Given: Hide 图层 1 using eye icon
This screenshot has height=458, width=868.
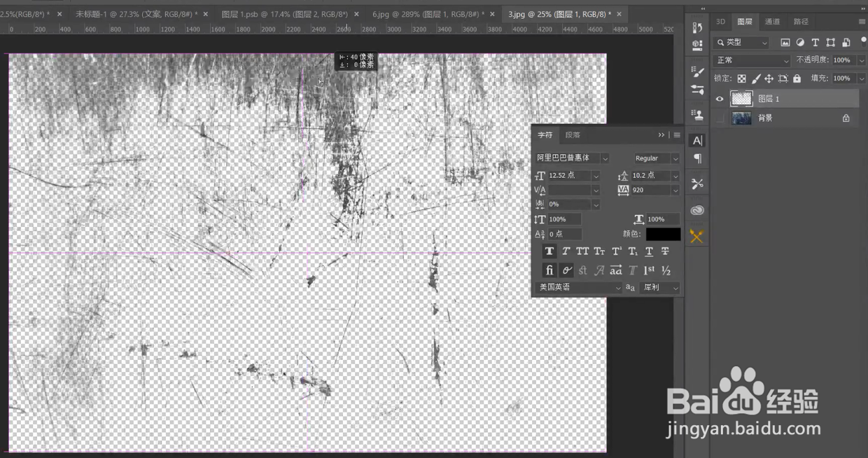Looking at the screenshot, I should (719, 99).
